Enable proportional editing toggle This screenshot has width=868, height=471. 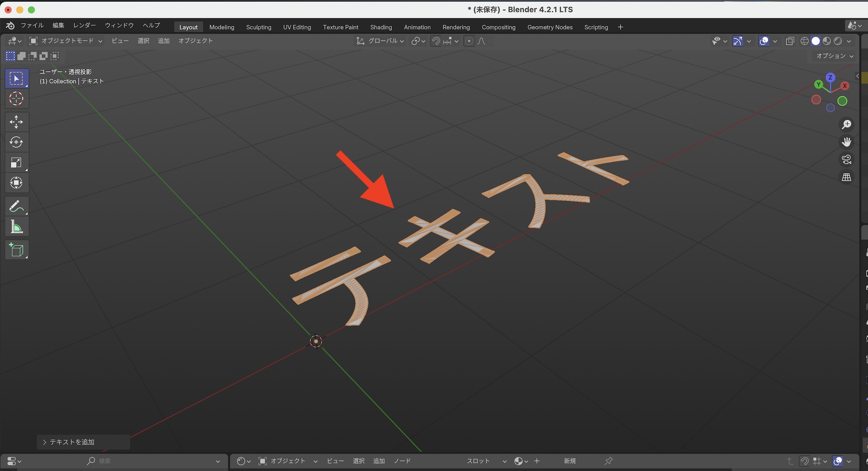(469, 41)
